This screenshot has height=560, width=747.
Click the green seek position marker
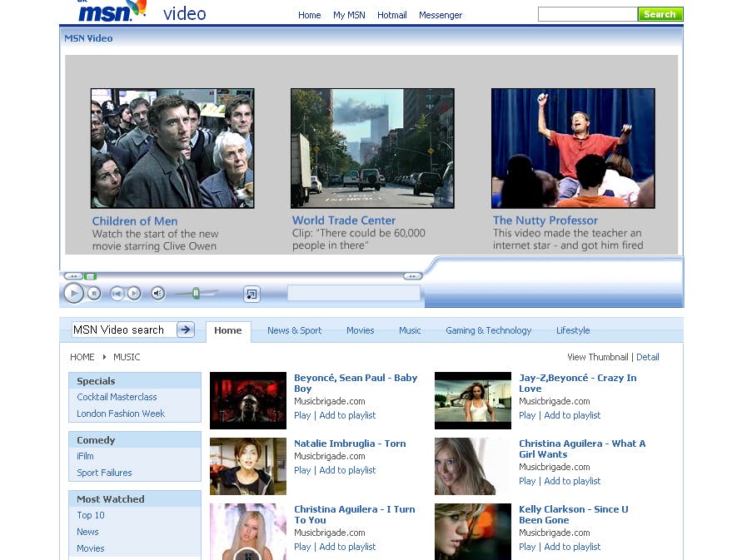tap(91, 276)
